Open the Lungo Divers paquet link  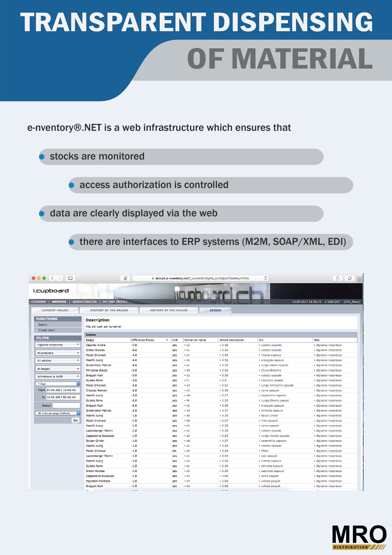pos(275,401)
